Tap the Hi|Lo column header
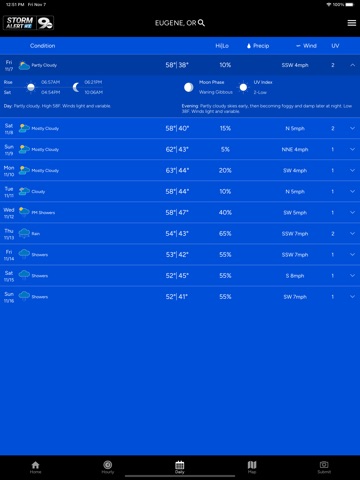 coord(222,46)
